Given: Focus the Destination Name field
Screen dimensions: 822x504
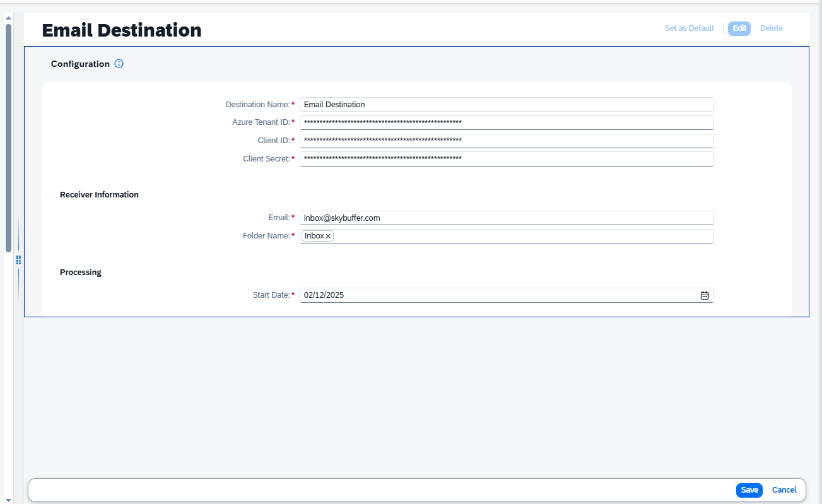Looking at the screenshot, I should coord(506,105).
